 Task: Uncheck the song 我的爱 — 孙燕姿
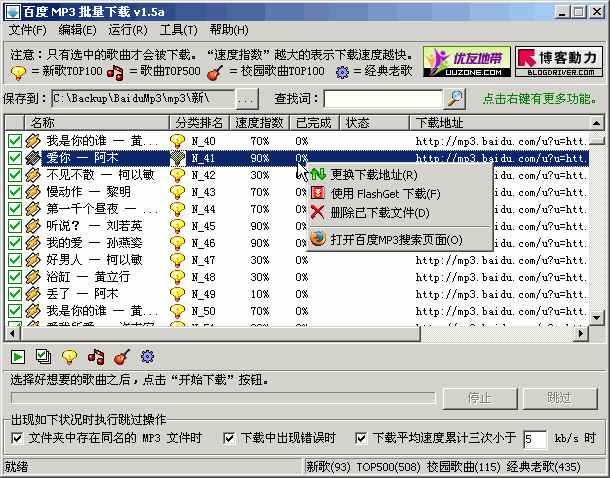click(x=15, y=243)
